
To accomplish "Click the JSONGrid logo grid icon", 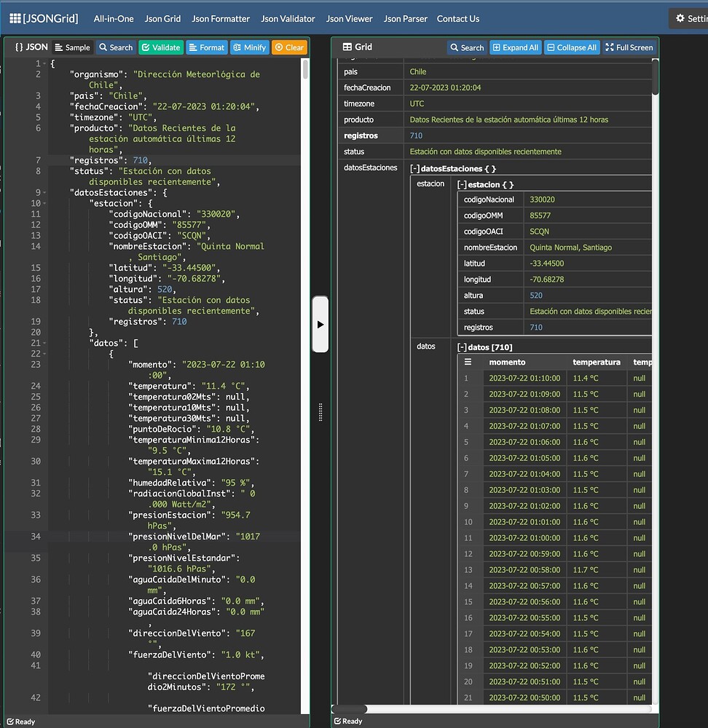I will 15,18.
